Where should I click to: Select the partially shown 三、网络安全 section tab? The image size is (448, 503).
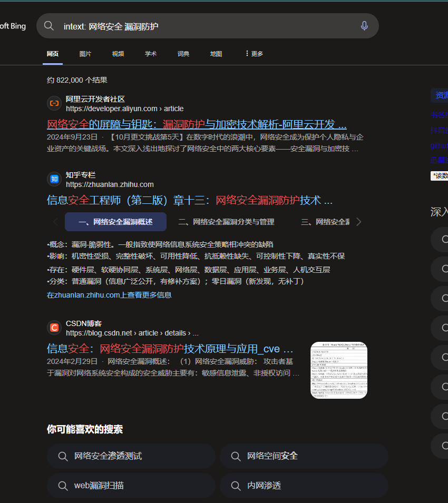coord(325,222)
